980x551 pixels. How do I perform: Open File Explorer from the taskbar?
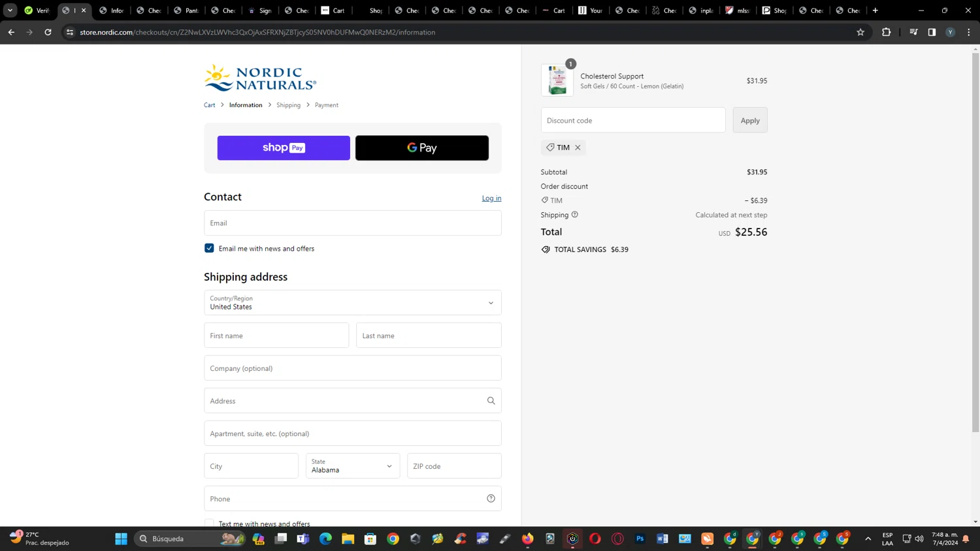point(348,539)
